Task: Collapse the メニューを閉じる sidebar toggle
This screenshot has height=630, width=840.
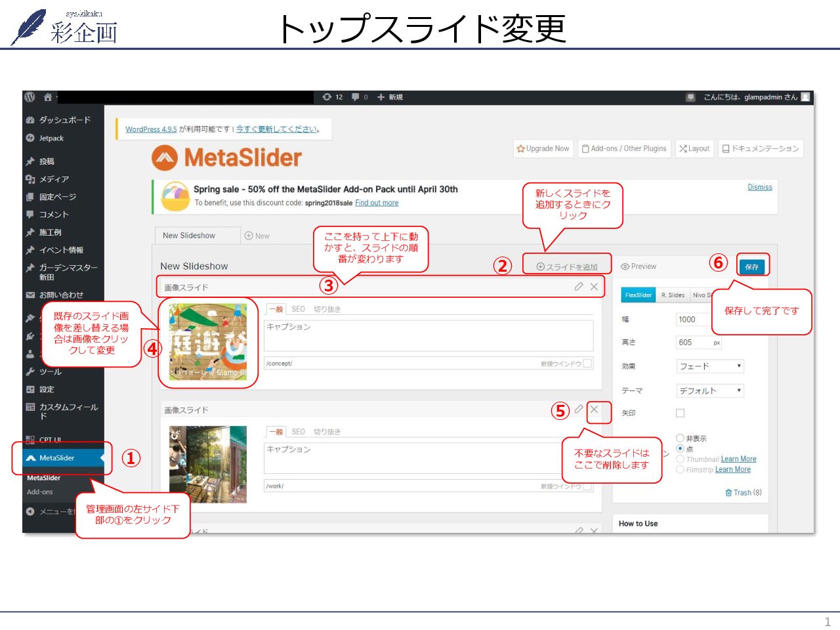Action: click(x=30, y=511)
